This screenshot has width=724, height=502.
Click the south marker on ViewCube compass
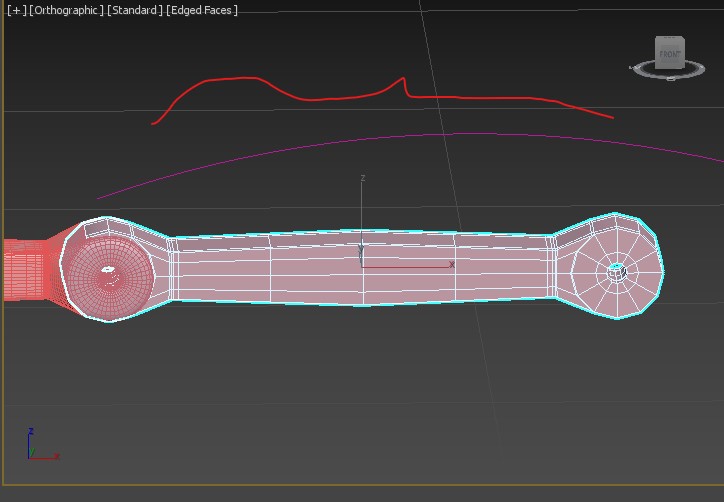tap(671, 78)
